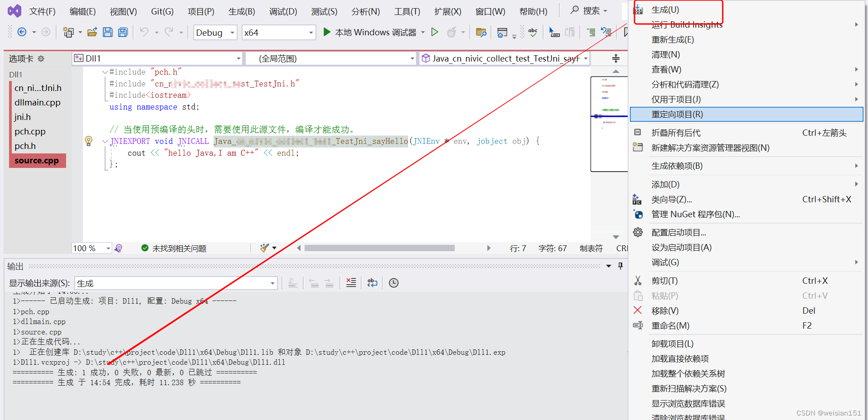
Task: Click the Open File folder icon
Action: (92, 32)
